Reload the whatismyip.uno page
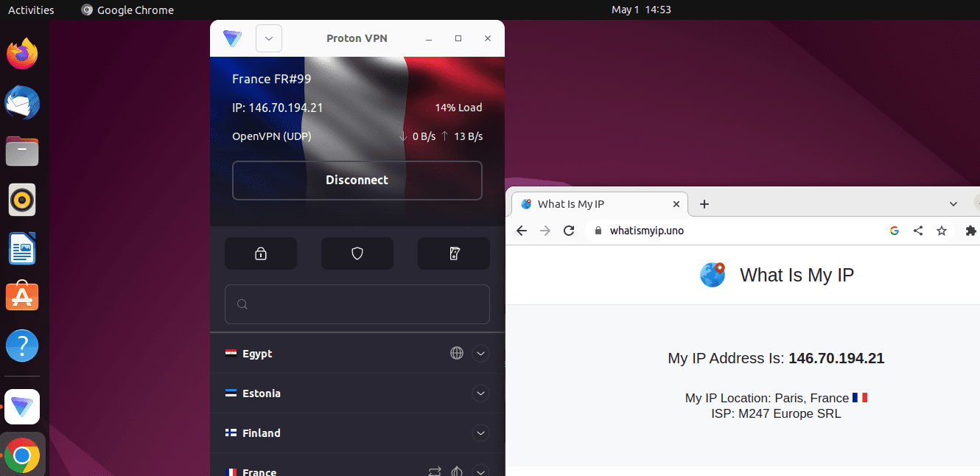Viewport: 980px width, 476px height. tap(569, 231)
